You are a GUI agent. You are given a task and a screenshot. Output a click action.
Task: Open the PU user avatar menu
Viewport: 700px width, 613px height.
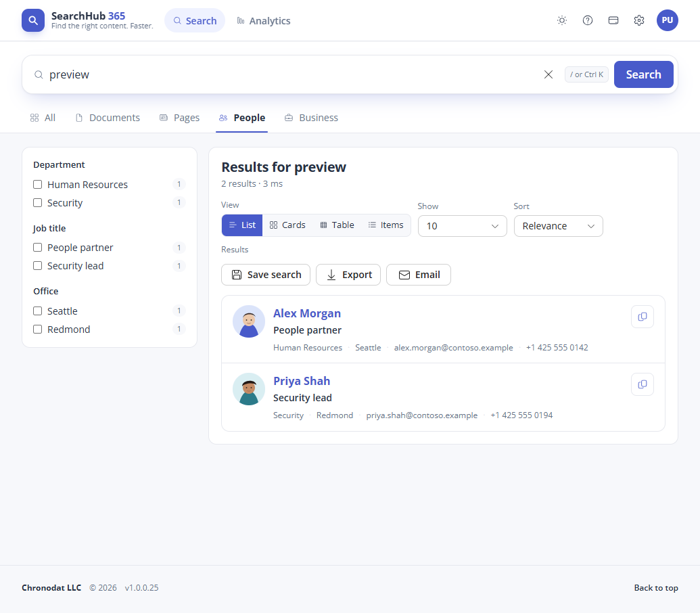click(668, 20)
